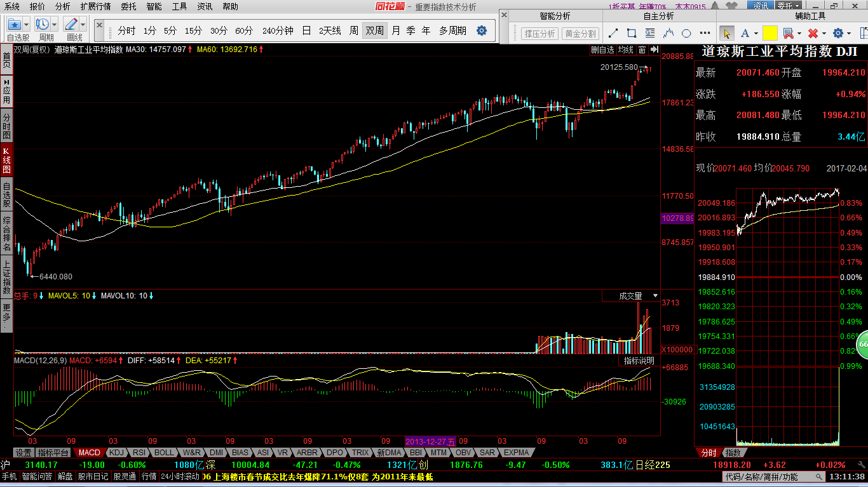This screenshot has width=868, height=487.
Task: Expand the save-drawing dropdown arrow
Action: (x=798, y=34)
